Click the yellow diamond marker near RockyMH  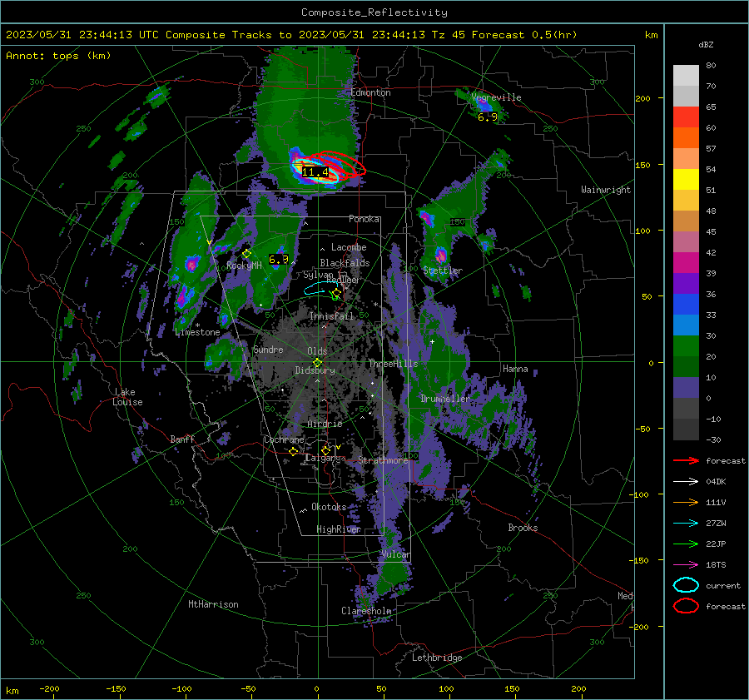(x=246, y=254)
